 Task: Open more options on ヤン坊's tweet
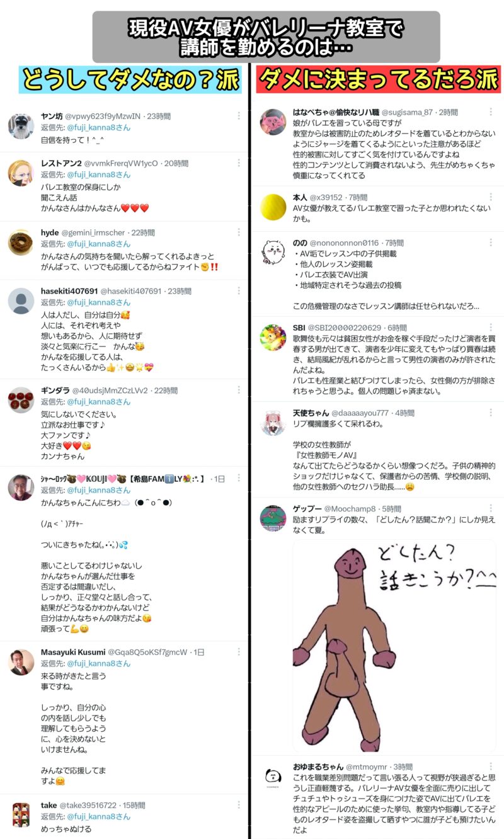(239, 116)
